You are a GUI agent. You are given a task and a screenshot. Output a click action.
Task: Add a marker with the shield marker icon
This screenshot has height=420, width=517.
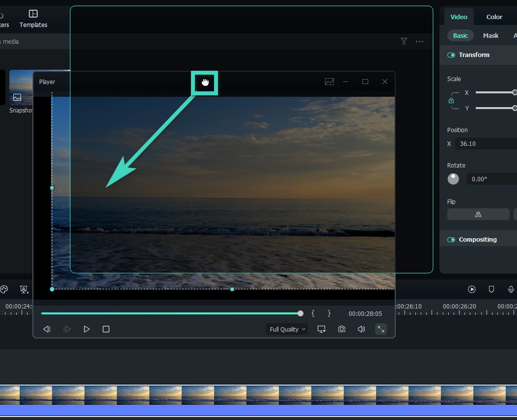point(491,289)
